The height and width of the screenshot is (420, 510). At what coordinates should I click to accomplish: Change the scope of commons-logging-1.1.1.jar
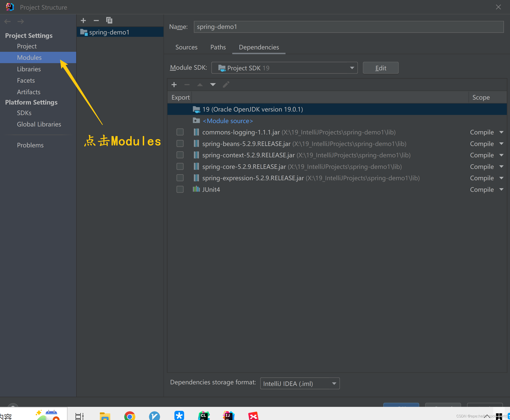pos(487,132)
